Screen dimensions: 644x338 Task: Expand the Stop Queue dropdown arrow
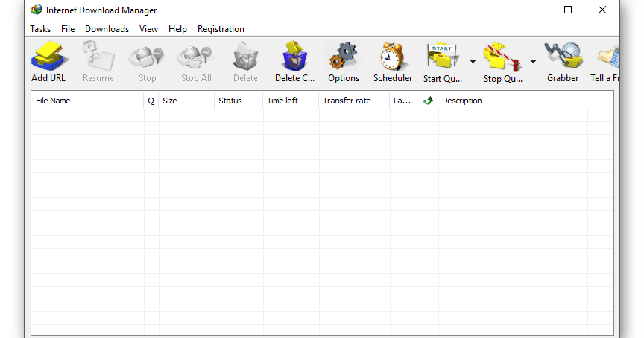click(533, 62)
